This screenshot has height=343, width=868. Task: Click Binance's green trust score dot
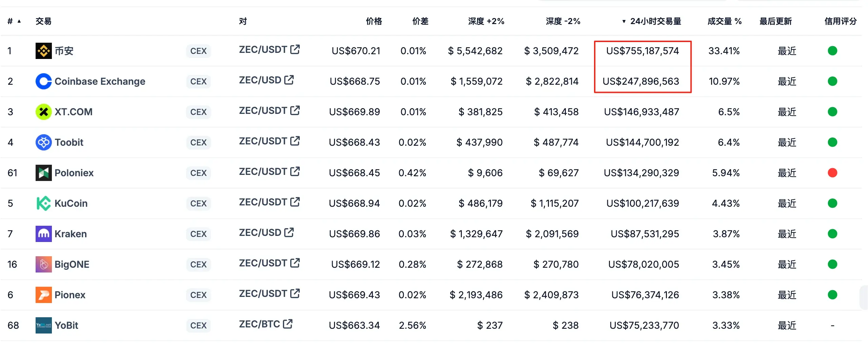pyautogui.click(x=832, y=51)
